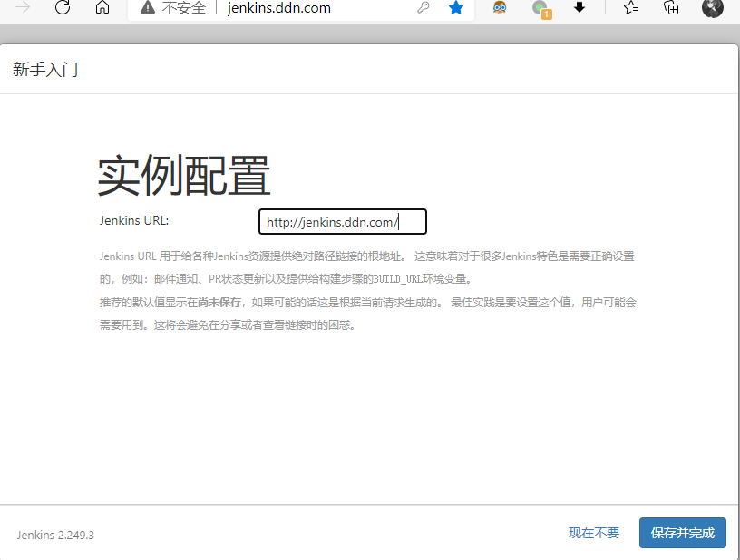Image resolution: width=740 pixels, height=560 pixels.
Task: Open the user profile avatar
Action: click(713, 7)
